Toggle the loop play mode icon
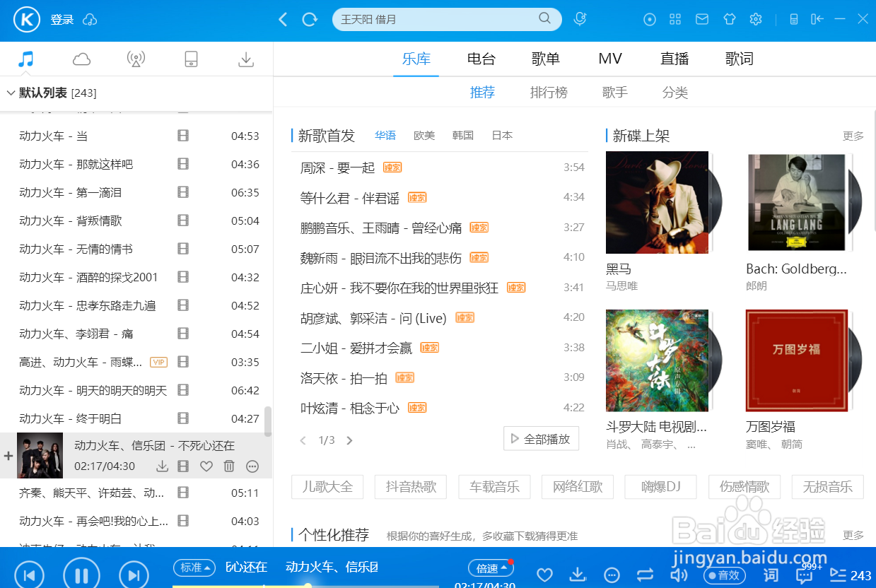876x588 pixels. pos(645,575)
